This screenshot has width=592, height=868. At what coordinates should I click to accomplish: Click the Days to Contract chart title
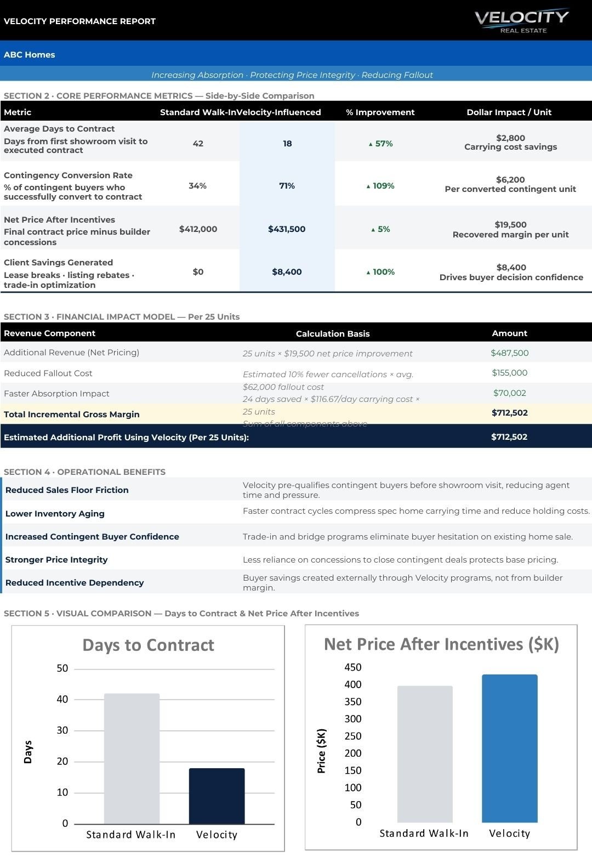(148, 645)
